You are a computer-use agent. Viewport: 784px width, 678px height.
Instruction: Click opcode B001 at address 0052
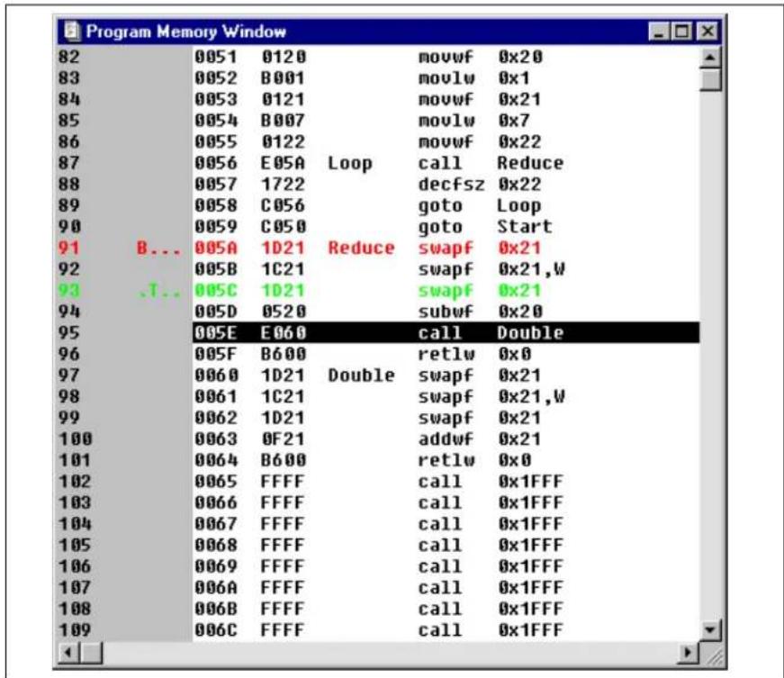coord(283,78)
